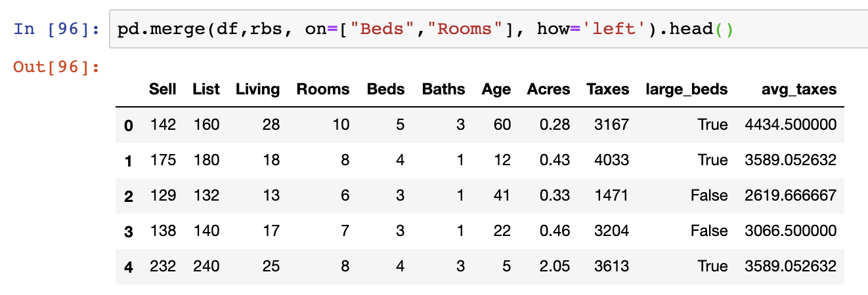The height and width of the screenshot is (295, 868).
Task: Select the Beds column header
Action: (385, 89)
